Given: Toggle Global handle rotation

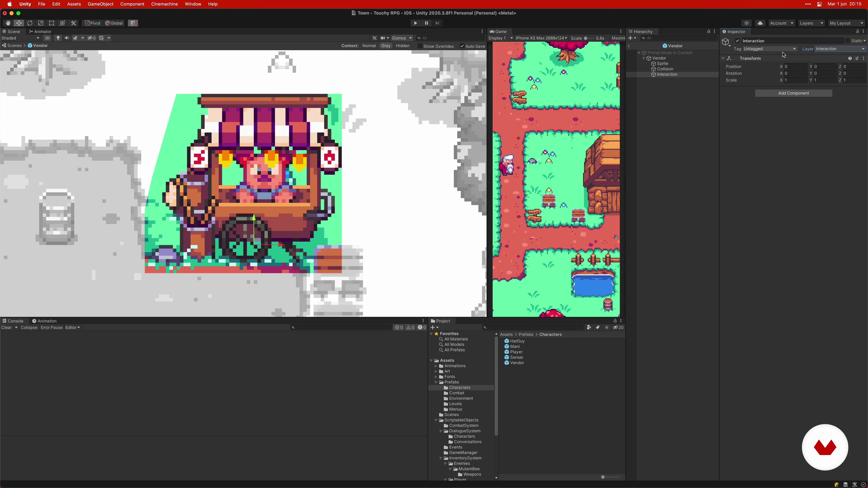Looking at the screenshot, I should point(114,23).
